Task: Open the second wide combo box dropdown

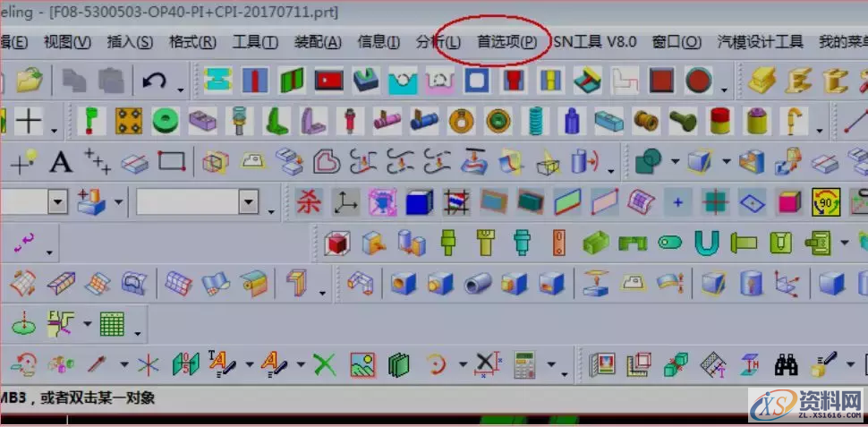Action: click(x=249, y=202)
